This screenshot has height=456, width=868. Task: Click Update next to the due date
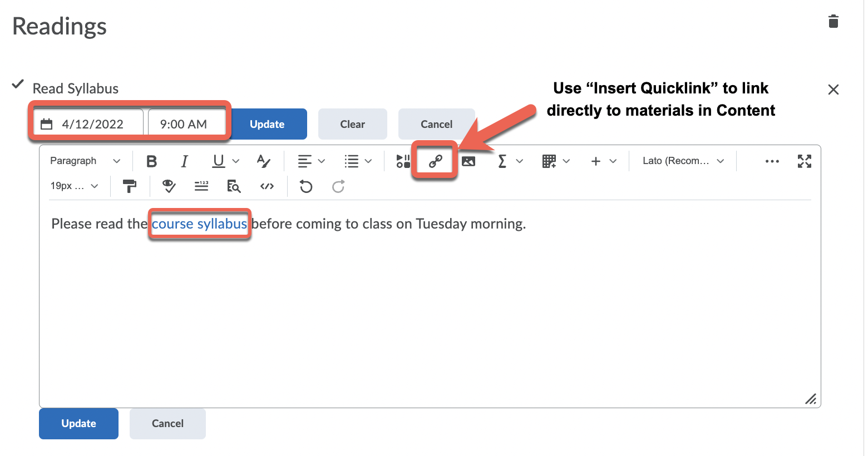[x=268, y=124]
